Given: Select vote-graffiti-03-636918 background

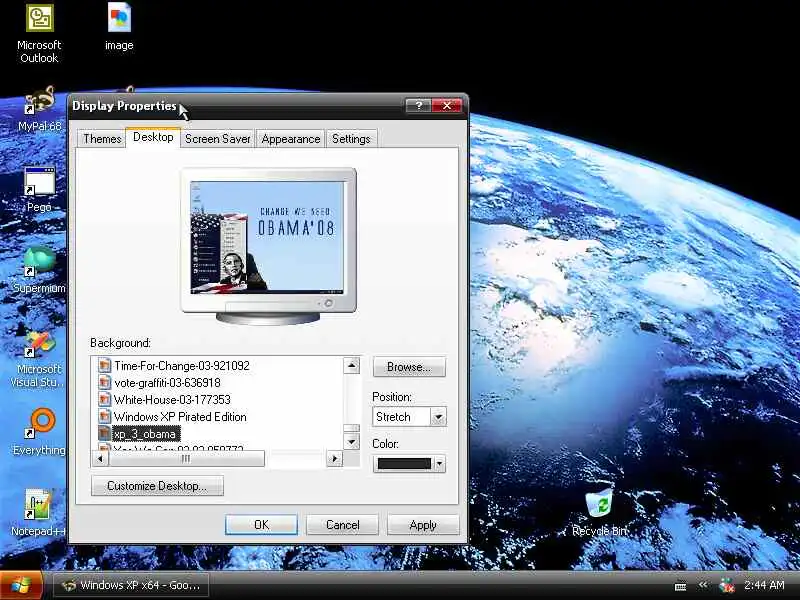Looking at the screenshot, I should tap(167, 383).
